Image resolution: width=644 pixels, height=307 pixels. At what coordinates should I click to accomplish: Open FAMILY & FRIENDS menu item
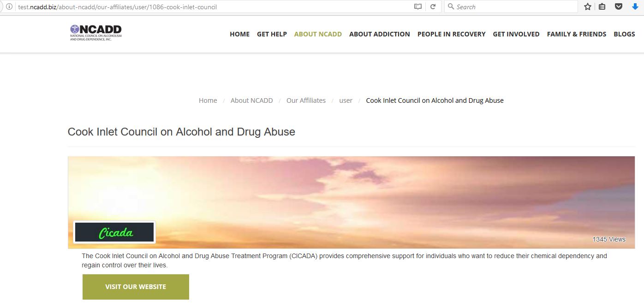(577, 34)
